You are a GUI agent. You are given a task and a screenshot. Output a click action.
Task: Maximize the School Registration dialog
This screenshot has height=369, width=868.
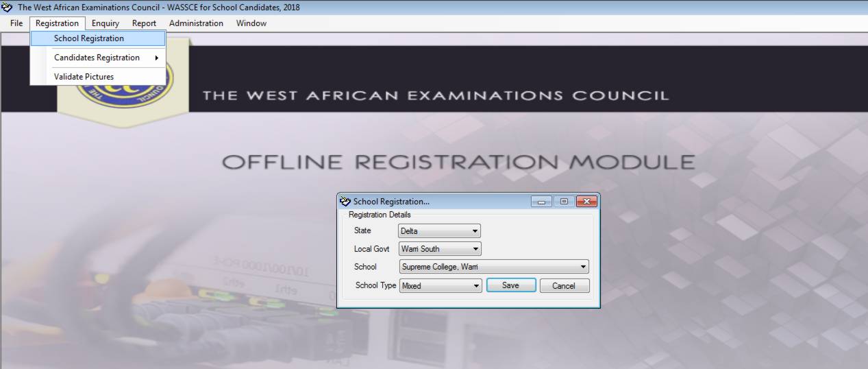click(564, 202)
